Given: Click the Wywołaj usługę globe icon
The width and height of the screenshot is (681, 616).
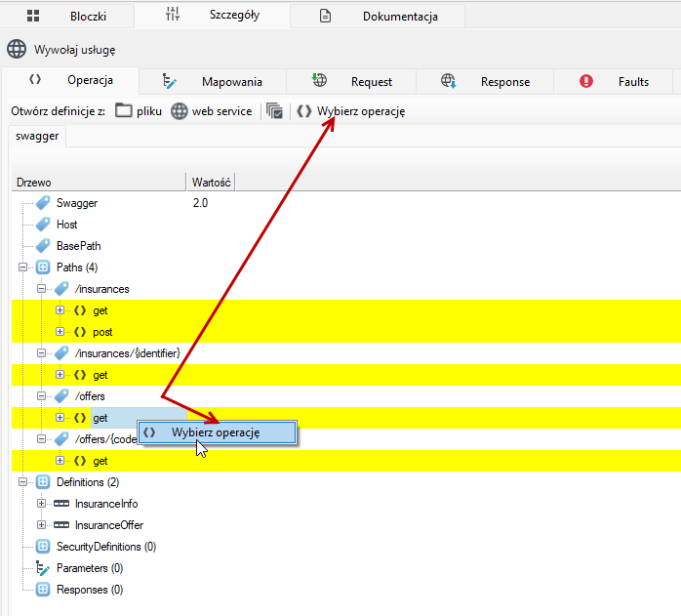Looking at the screenshot, I should point(17,49).
